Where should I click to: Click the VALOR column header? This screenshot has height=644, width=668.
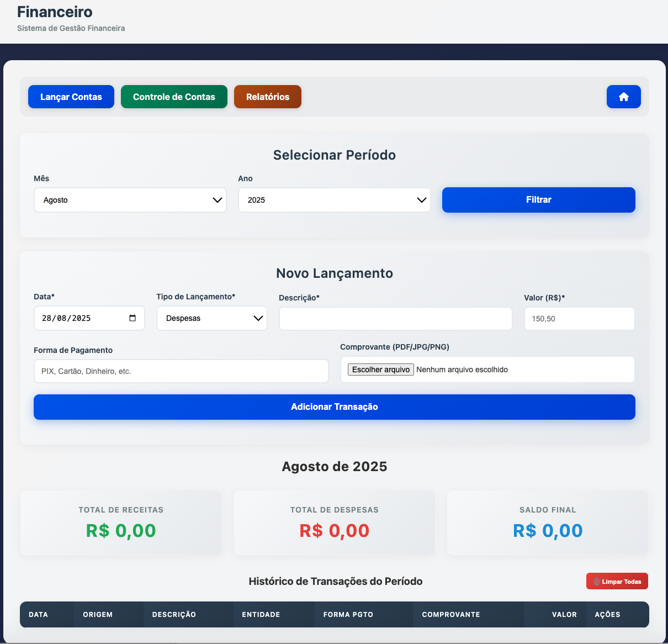coord(564,614)
